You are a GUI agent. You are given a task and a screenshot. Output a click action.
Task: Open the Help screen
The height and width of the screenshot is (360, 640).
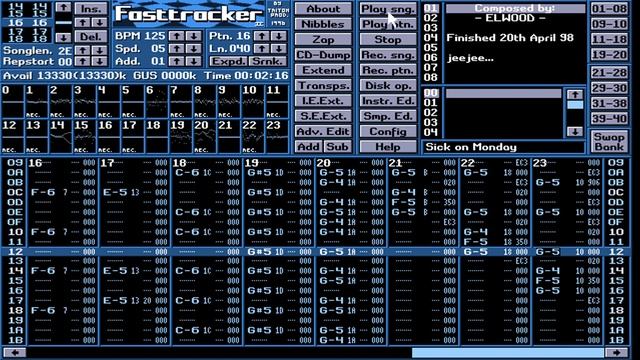pos(388,147)
